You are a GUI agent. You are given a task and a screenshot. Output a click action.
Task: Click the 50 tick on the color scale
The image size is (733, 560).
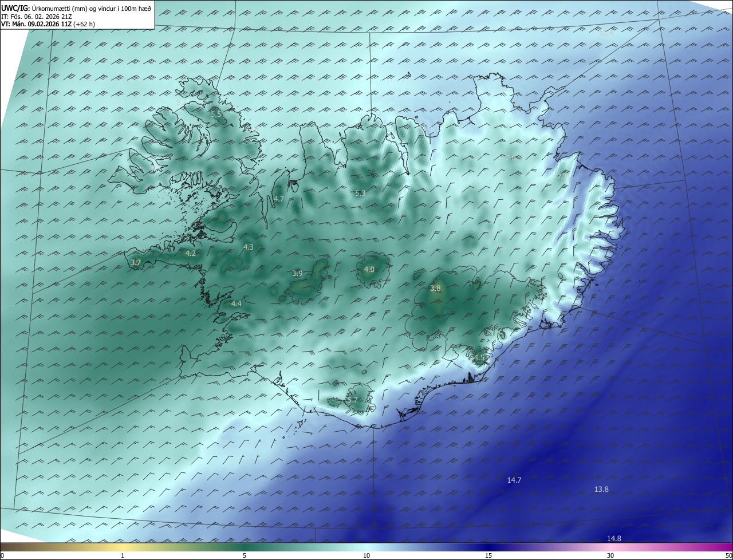[728, 555]
